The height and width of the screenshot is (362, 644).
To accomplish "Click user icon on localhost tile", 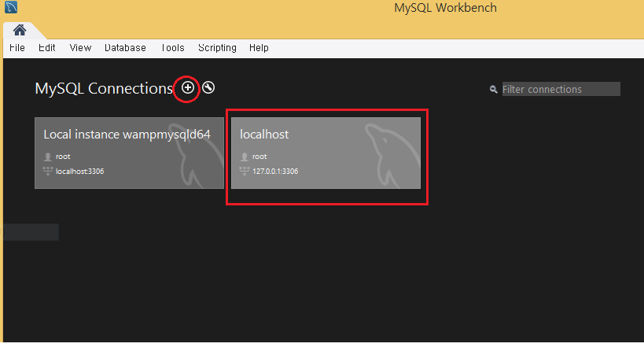I will point(245,157).
